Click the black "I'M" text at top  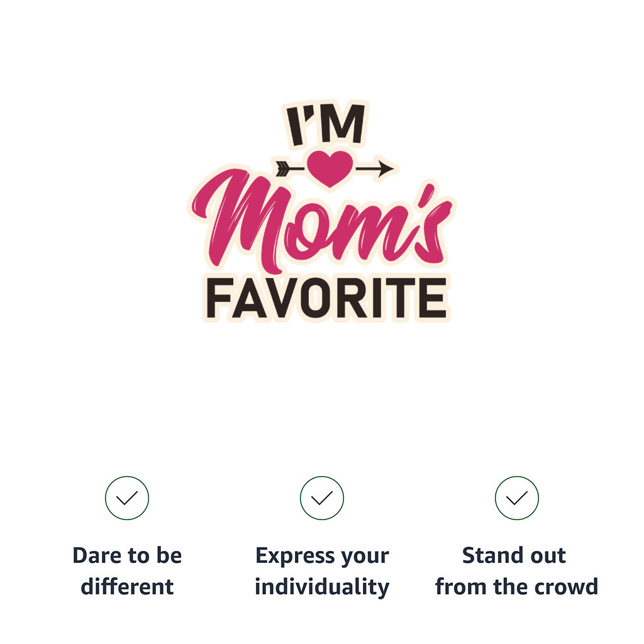[326, 126]
